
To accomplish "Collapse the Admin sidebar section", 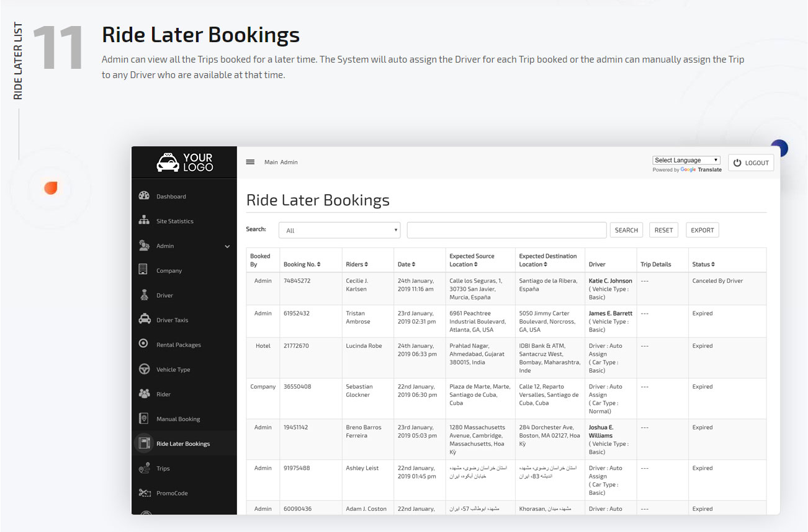I will 227,246.
